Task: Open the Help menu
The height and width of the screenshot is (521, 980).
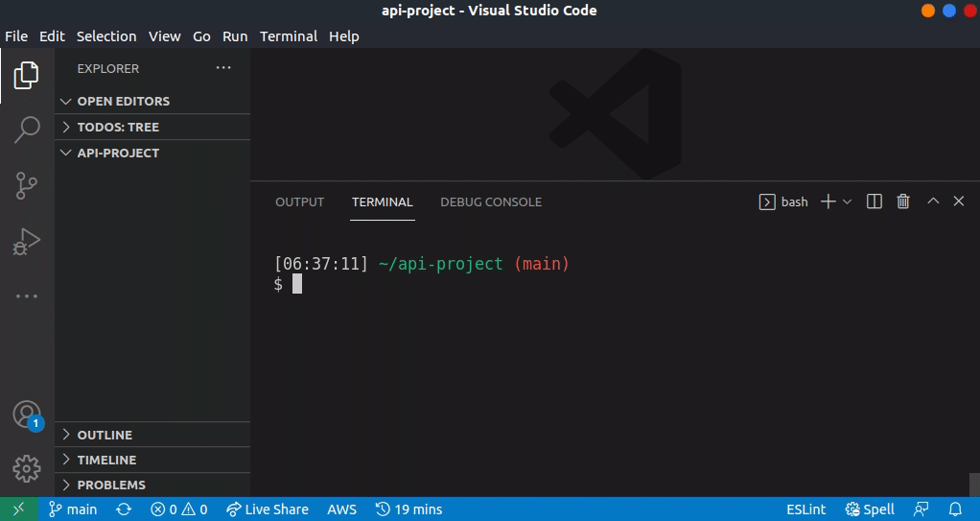Action: tap(343, 36)
